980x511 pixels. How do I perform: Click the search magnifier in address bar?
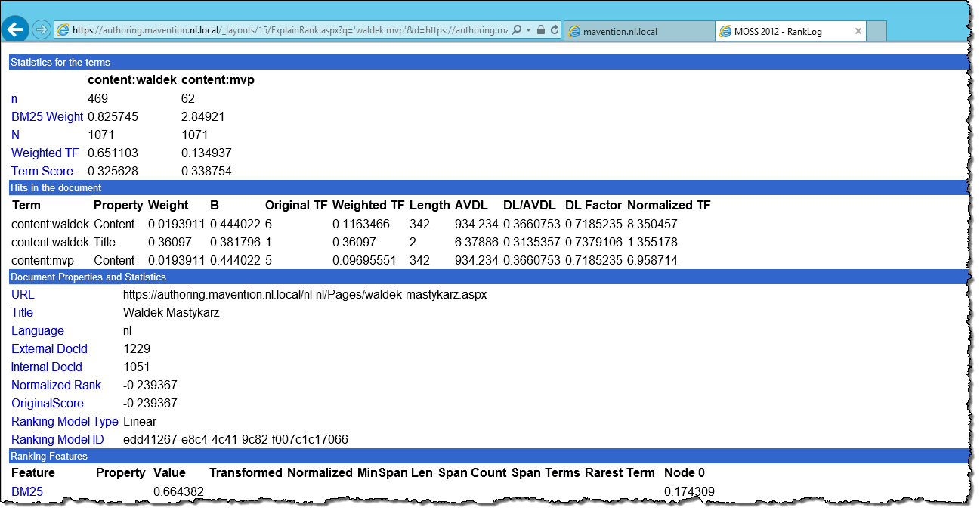[517, 30]
